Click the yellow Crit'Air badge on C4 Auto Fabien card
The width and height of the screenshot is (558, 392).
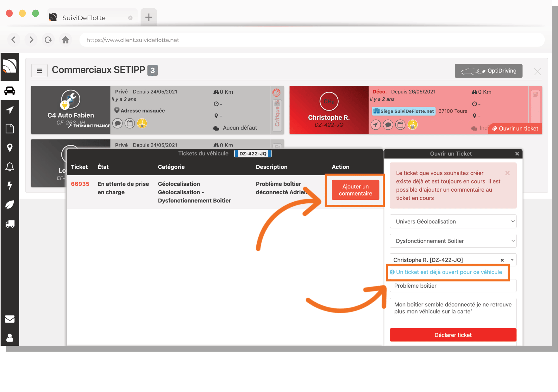click(x=142, y=123)
